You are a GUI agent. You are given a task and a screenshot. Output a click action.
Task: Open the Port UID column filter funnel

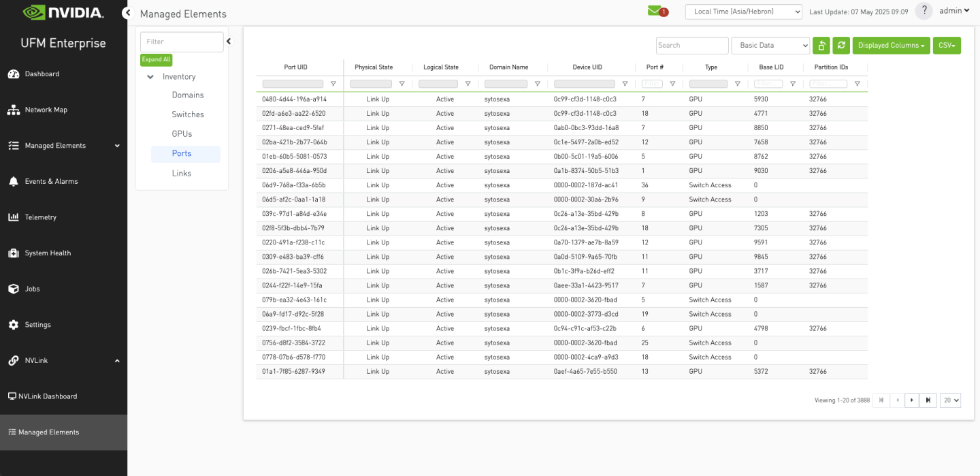click(333, 83)
